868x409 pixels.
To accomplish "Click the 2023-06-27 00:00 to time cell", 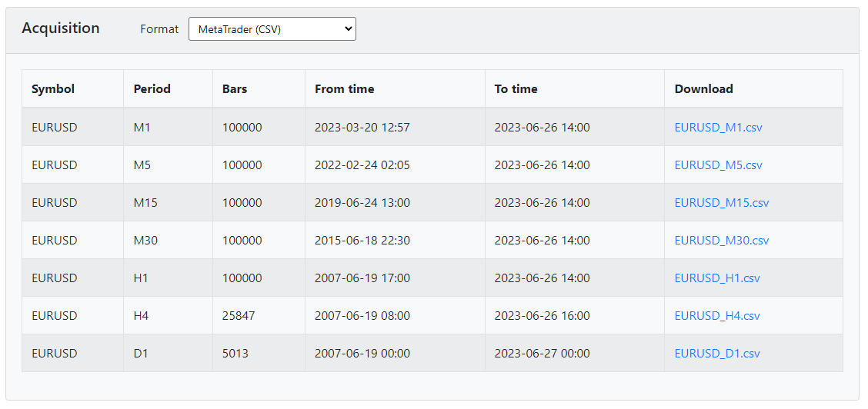I will coord(575,353).
